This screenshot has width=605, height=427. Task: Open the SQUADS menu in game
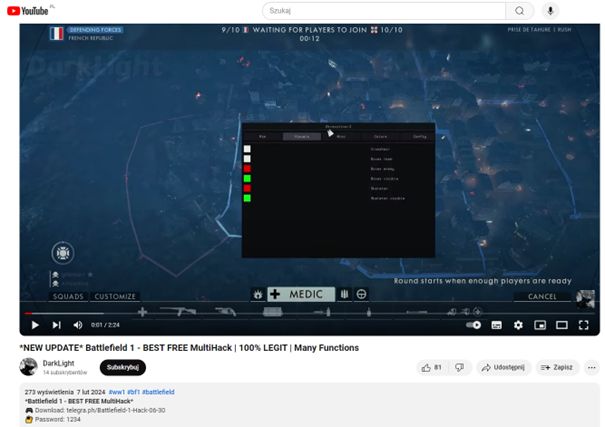[x=68, y=297]
